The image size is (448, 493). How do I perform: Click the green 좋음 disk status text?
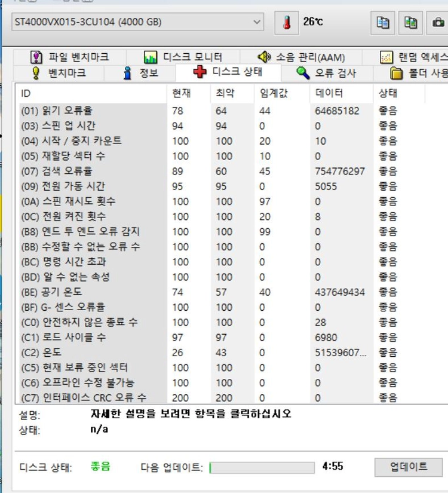(x=100, y=466)
